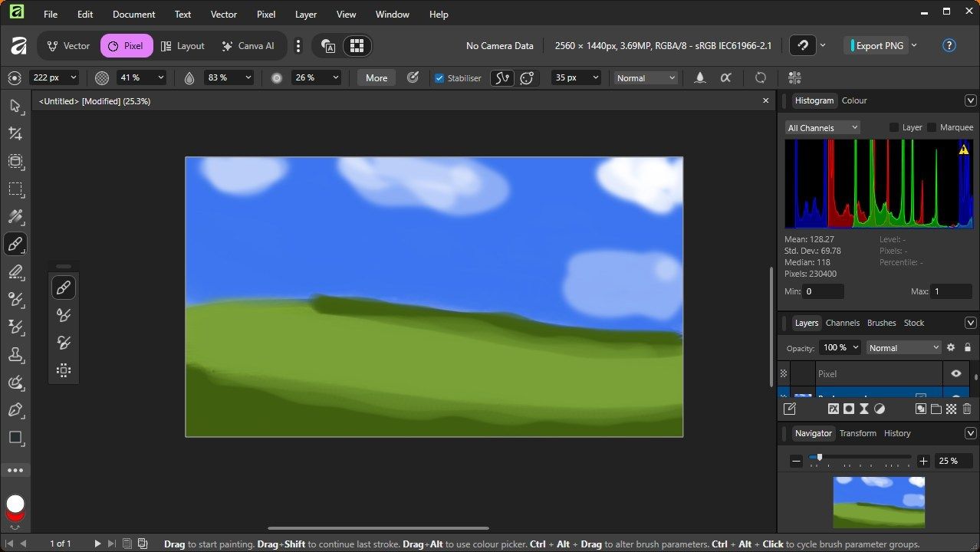Image resolution: width=980 pixels, height=552 pixels.
Task: Select the Crop tool
Action: click(x=15, y=133)
